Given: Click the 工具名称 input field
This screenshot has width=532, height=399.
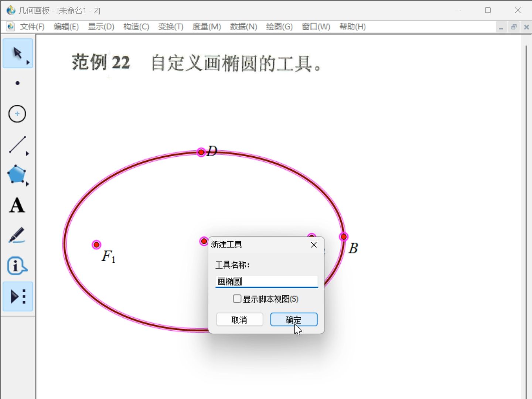Looking at the screenshot, I should [x=266, y=282].
